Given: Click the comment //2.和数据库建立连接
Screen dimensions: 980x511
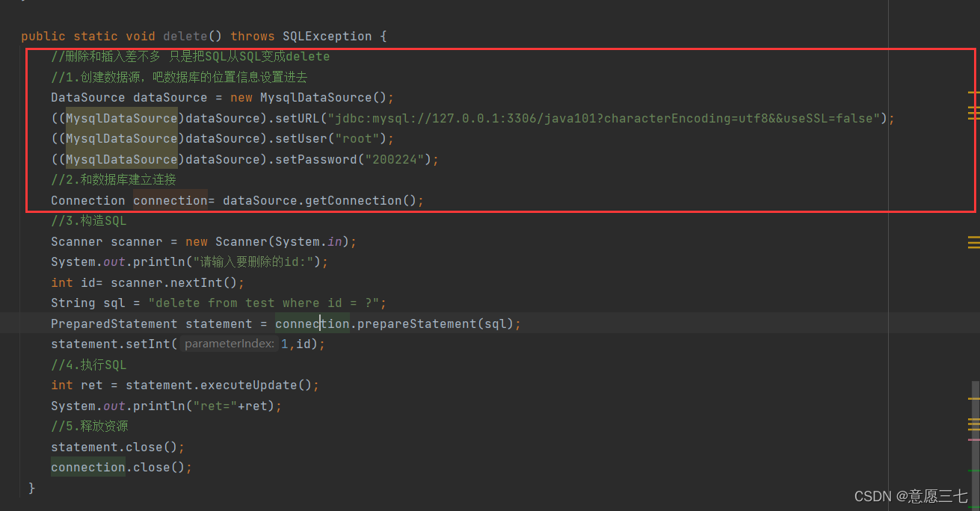Looking at the screenshot, I should (114, 180).
